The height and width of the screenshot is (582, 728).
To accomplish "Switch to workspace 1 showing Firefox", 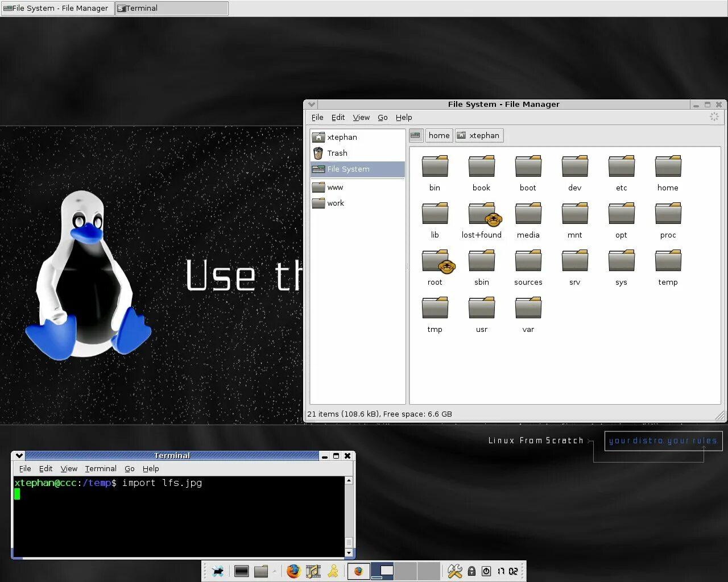I will (x=359, y=571).
